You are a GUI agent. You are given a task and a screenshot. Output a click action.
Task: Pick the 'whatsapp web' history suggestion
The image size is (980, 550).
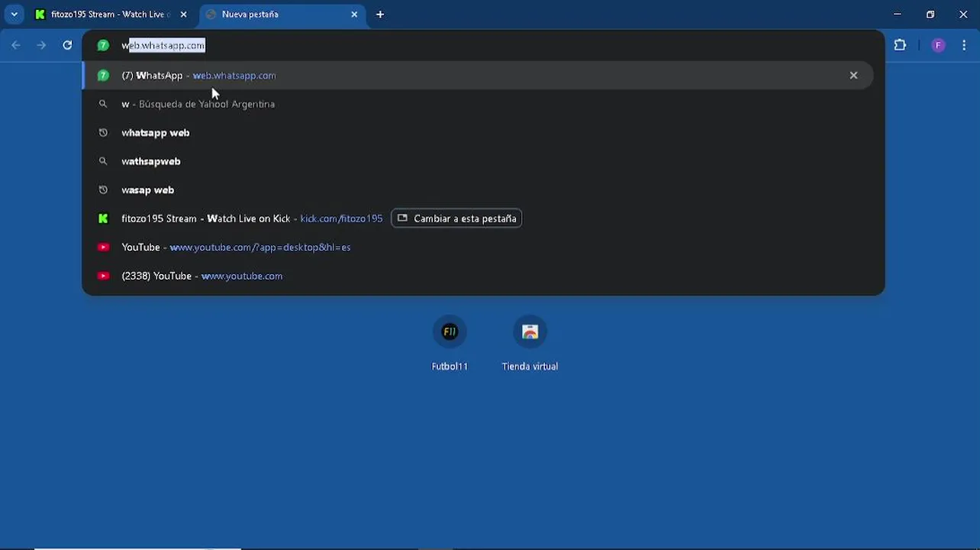click(477, 133)
